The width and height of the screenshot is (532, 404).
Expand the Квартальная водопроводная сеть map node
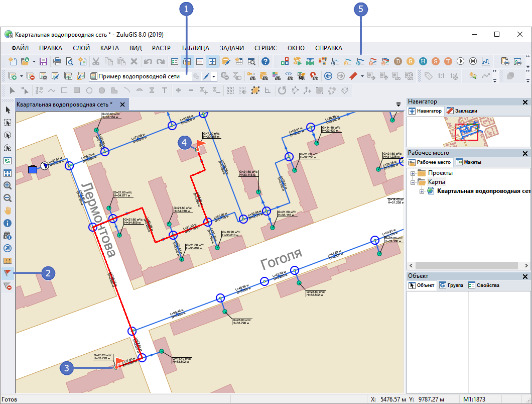(x=422, y=191)
